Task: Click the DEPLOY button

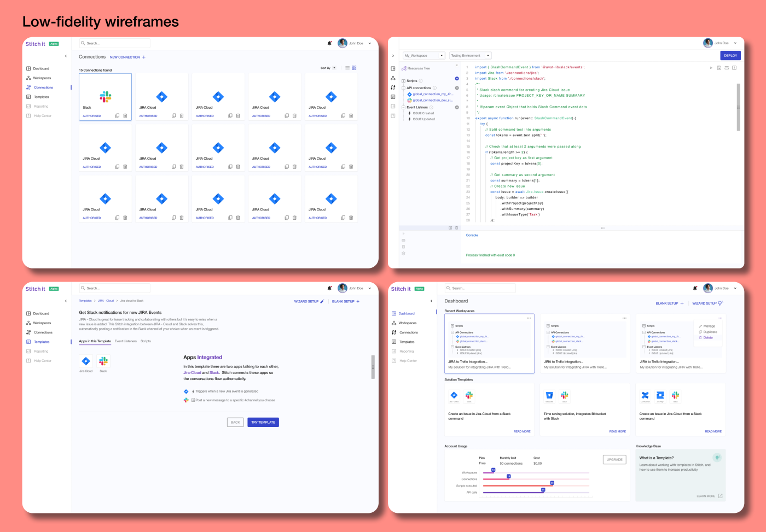Action: pyautogui.click(x=730, y=56)
